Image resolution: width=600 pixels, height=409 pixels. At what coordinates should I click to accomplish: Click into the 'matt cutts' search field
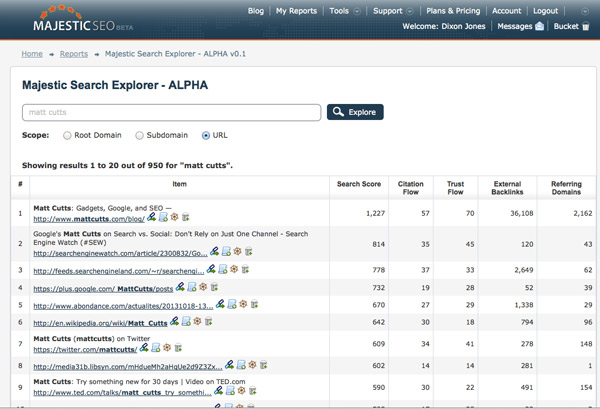171,112
